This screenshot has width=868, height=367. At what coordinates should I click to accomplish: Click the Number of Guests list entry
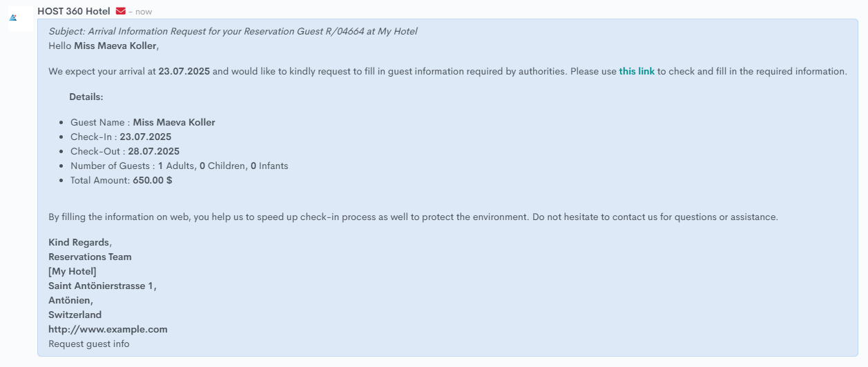pos(180,166)
